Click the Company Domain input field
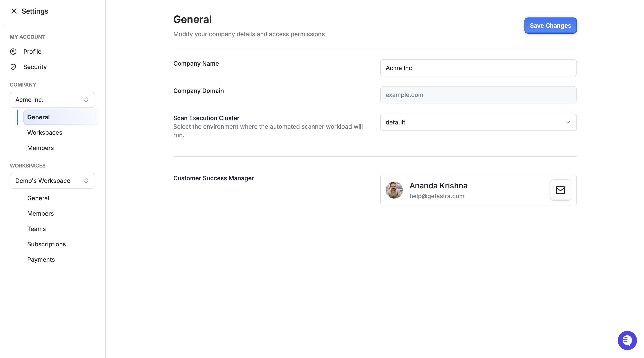The width and height of the screenshot is (644, 358). click(478, 95)
